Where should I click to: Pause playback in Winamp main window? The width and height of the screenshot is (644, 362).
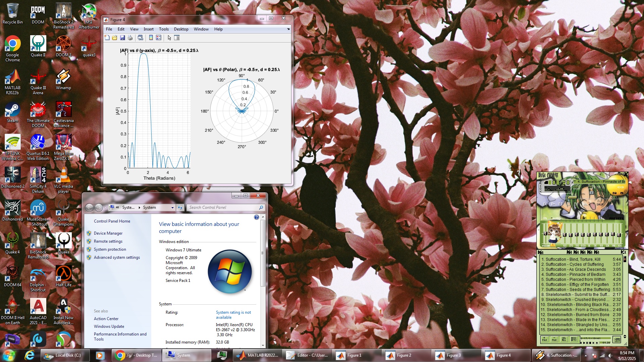click(x=560, y=204)
